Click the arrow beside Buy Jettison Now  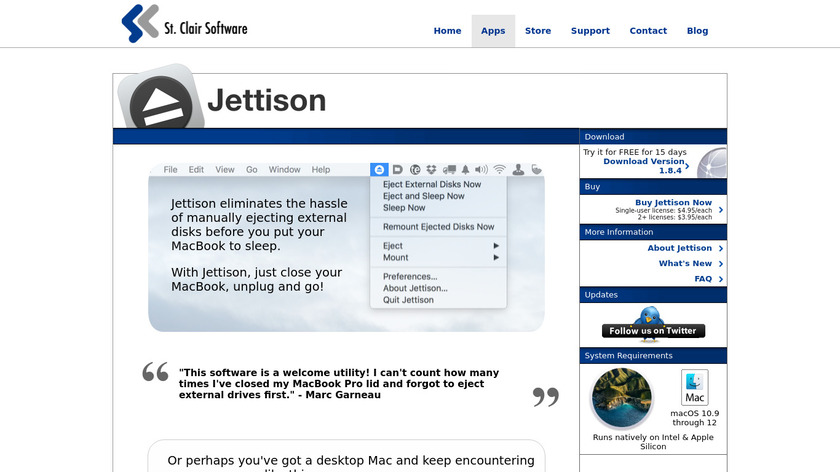pyautogui.click(x=721, y=210)
